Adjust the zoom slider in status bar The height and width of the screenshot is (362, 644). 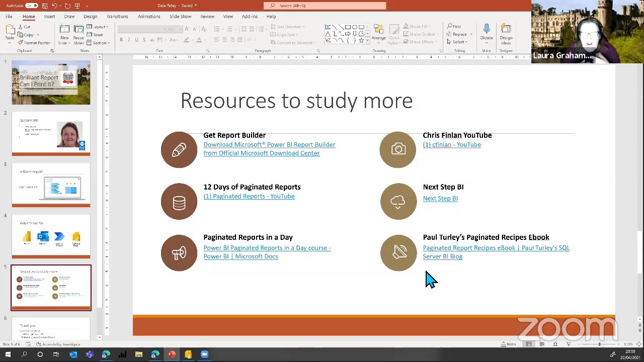(x=599, y=344)
